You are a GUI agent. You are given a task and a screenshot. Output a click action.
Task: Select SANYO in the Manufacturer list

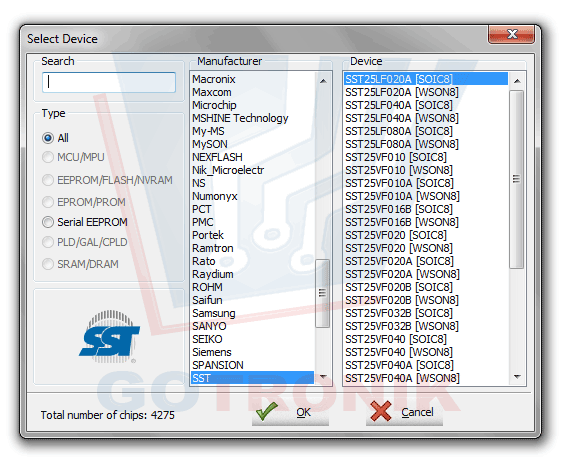pyautogui.click(x=252, y=326)
